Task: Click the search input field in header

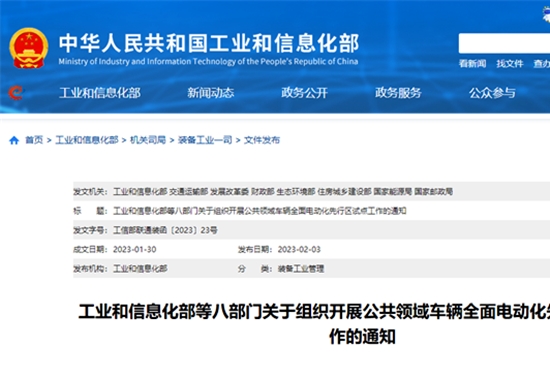Action: (504, 43)
